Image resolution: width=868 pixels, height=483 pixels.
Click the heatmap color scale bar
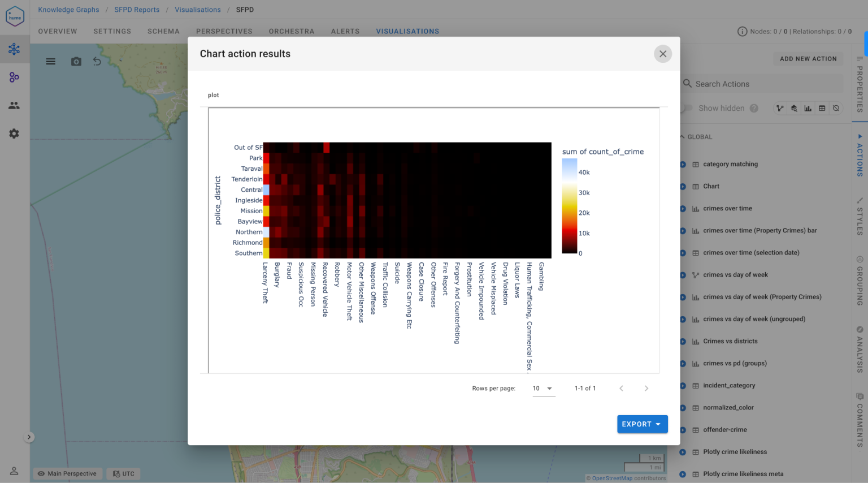569,206
